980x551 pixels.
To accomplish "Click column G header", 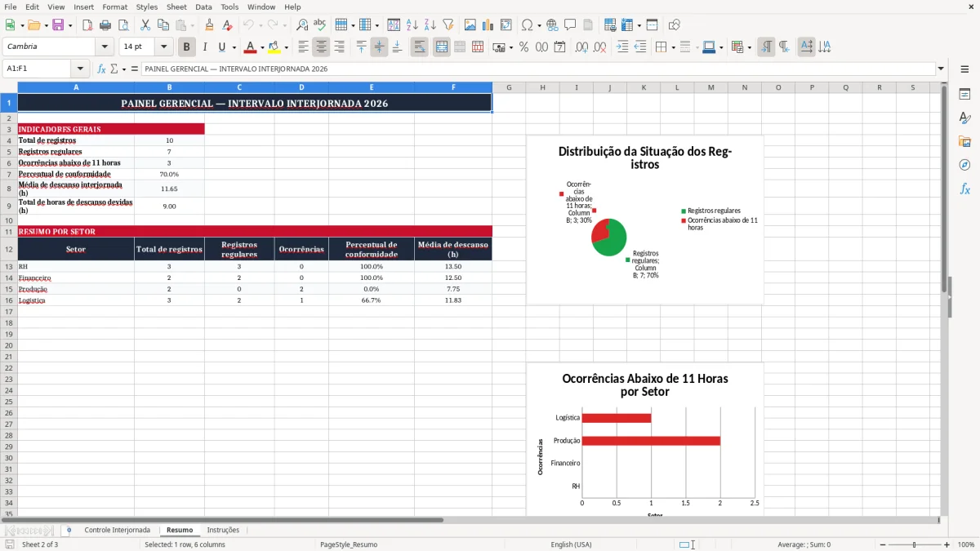I will 509,87.
